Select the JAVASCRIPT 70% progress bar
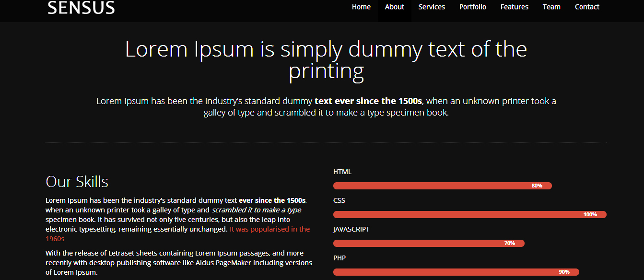 point(428,244)
